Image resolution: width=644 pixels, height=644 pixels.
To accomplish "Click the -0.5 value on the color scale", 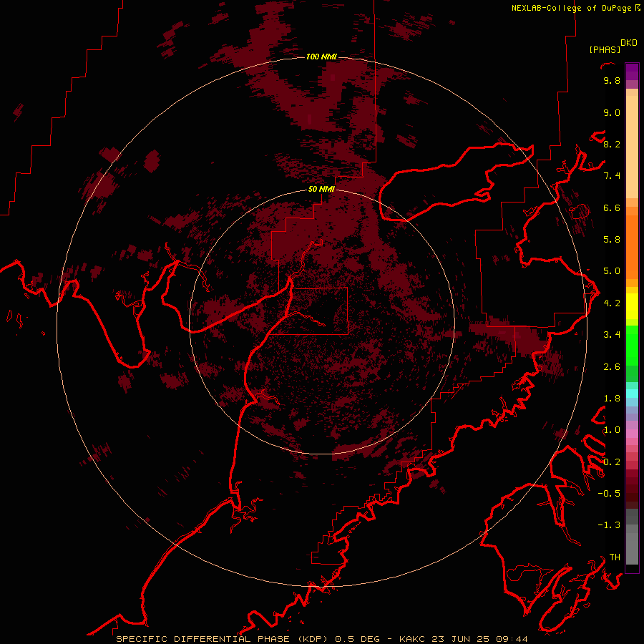I will pyautogui.click(x=609, y=493).
